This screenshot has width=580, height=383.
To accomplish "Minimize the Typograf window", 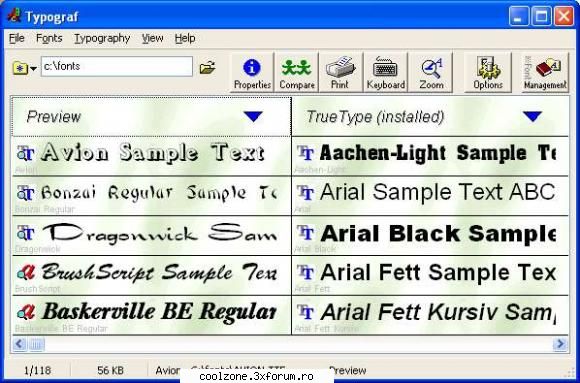I will 518,17.
